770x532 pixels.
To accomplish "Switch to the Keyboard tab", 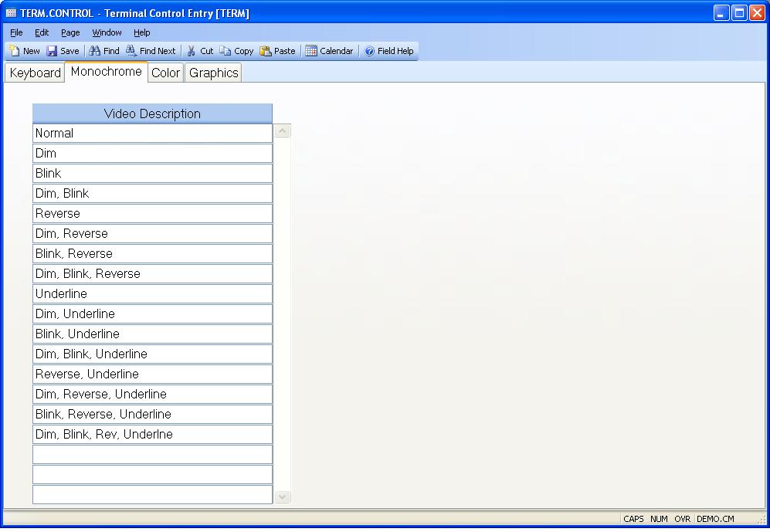I will (x=36, y=73).
